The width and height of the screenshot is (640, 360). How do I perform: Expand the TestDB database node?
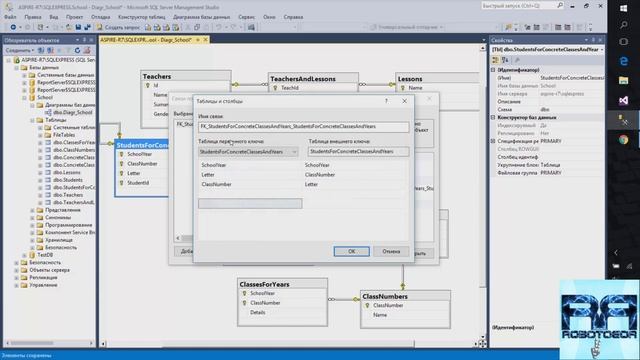click(24, 255)
